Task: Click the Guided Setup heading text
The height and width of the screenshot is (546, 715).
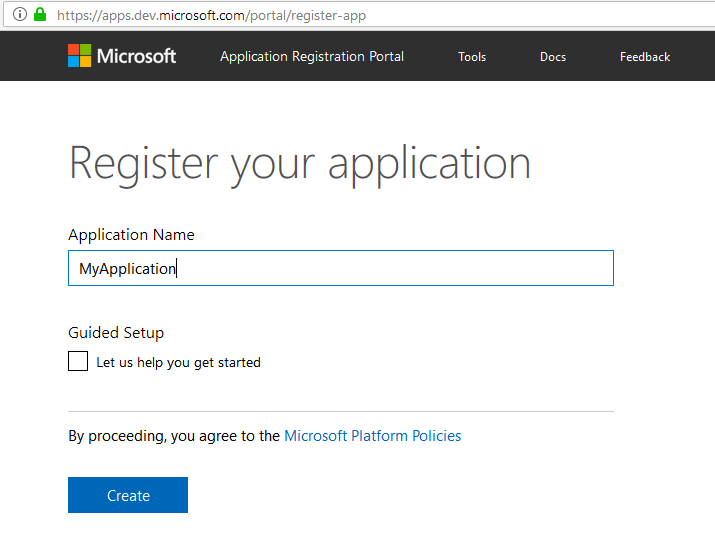Action: [x=116, y=333]
